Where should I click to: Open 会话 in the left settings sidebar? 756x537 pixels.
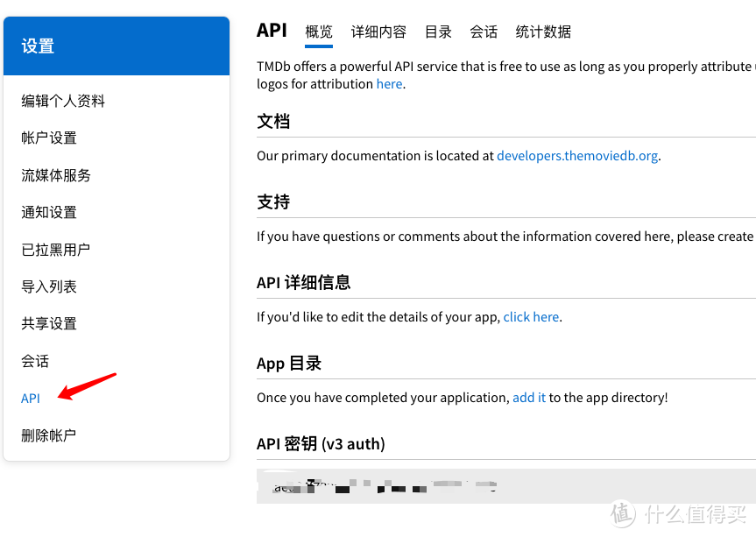pyautogui.click(x=35, y=361)
